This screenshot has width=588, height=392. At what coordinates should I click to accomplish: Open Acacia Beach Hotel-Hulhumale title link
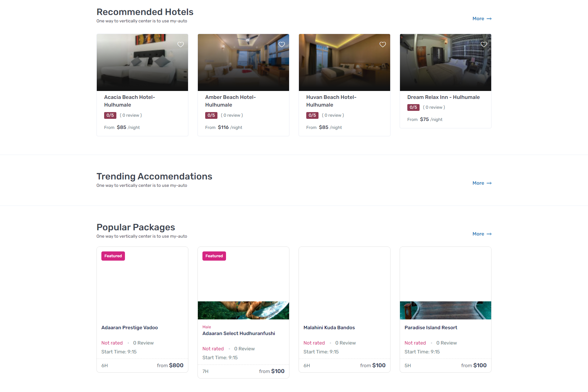coord(130,101)
